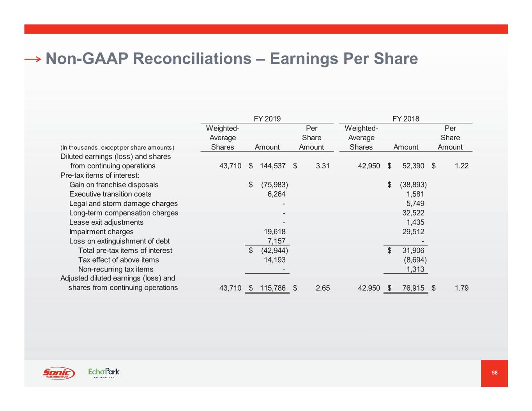Click the 'Tax effect of above items' label
The image size is (532, 411).
(x=118, y=260)
